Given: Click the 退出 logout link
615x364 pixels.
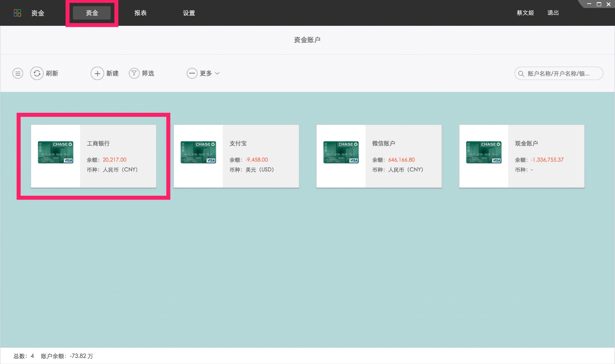Looking at the screenshot, I should click(x=553, y=13).
